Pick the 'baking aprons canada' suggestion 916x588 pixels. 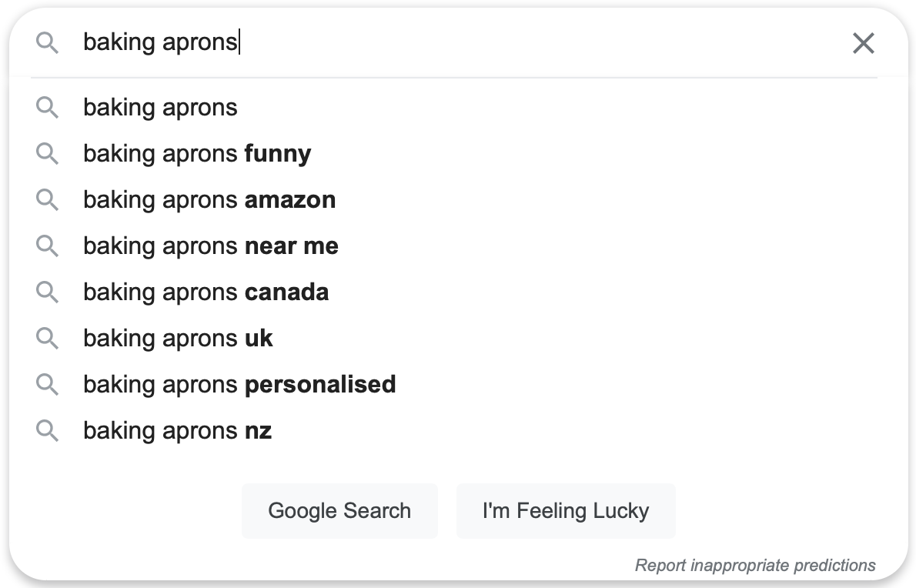[x=206, y=292]
